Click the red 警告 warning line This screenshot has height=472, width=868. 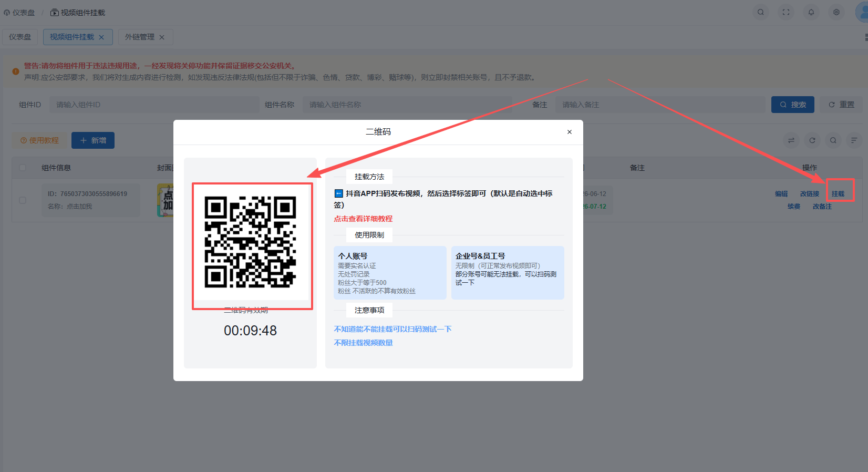click(160, 66)
